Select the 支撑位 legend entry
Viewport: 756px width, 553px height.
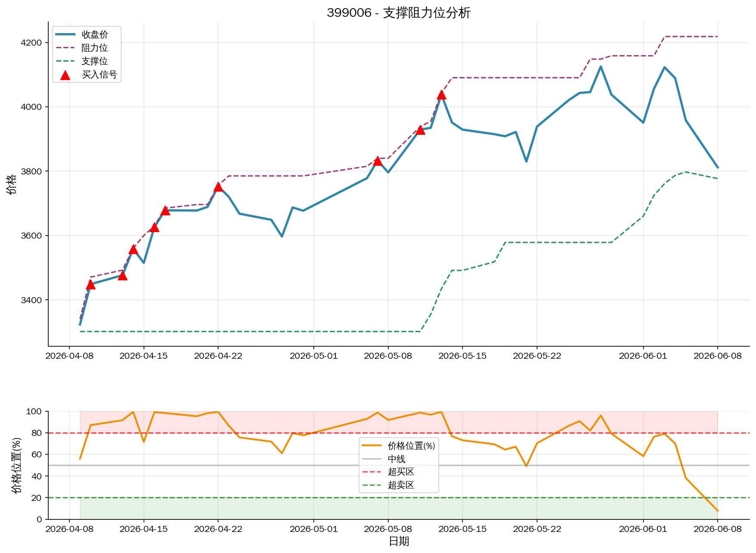82,61
